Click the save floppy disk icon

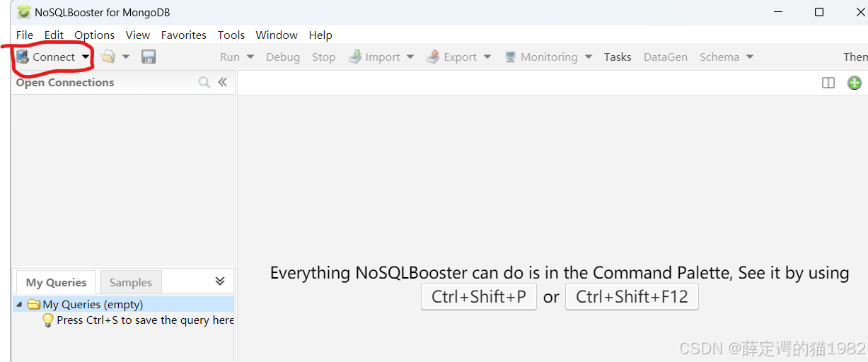tap(149, 57)
